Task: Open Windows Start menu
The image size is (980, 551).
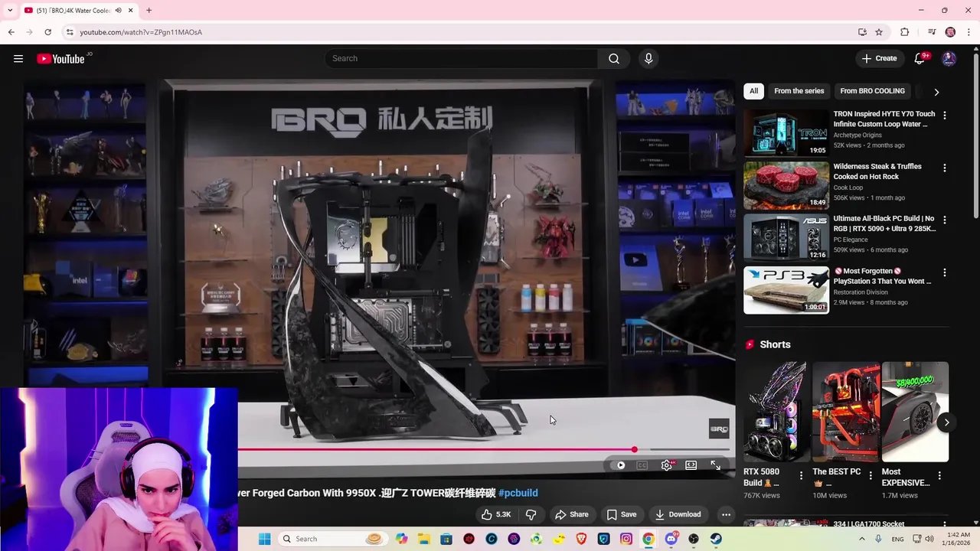Action: (264, 539)
